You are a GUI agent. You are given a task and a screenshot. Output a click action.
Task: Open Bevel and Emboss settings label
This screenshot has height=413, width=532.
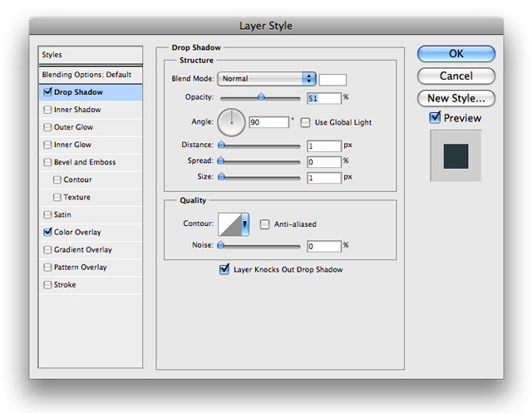click(85, 162)
